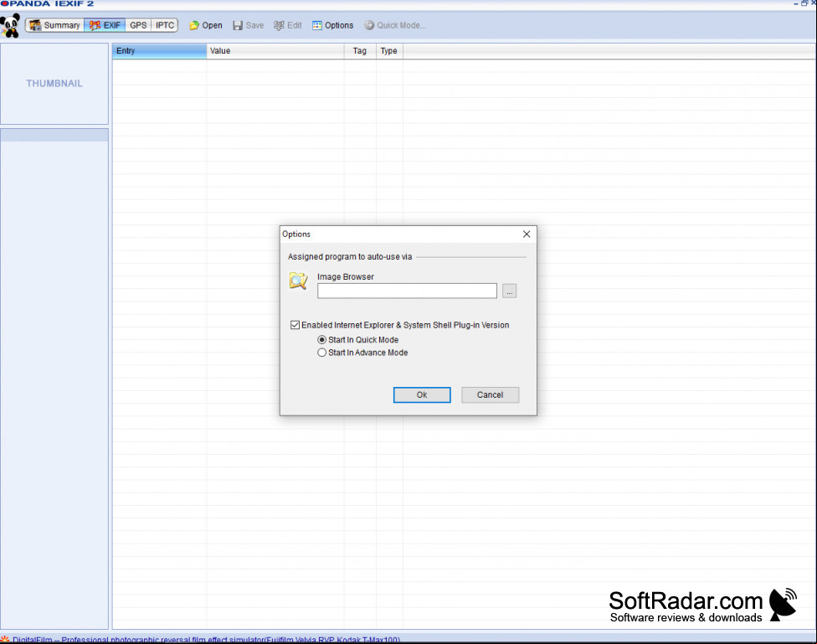
Task: Switch to Quick Mode
Action: point(394,25)
